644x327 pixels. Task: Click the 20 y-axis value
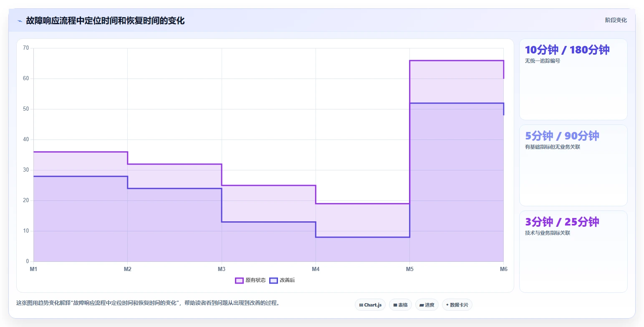tap(26, 200)
